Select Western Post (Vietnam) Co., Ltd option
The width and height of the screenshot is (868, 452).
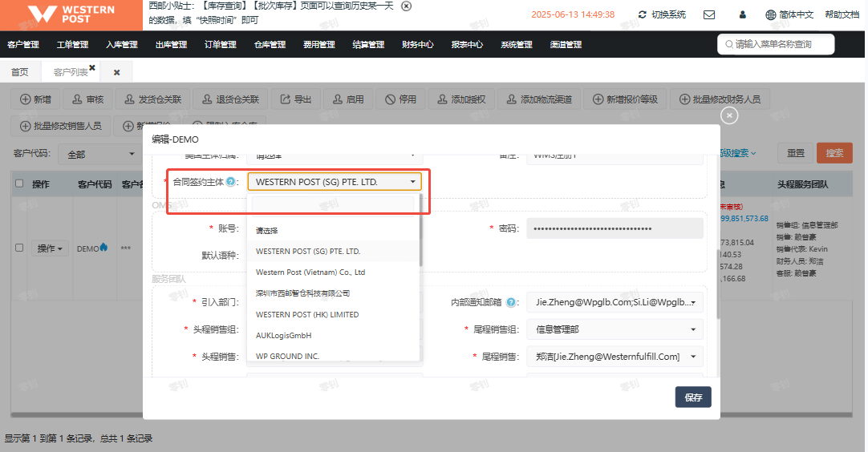tap(333, 272)
